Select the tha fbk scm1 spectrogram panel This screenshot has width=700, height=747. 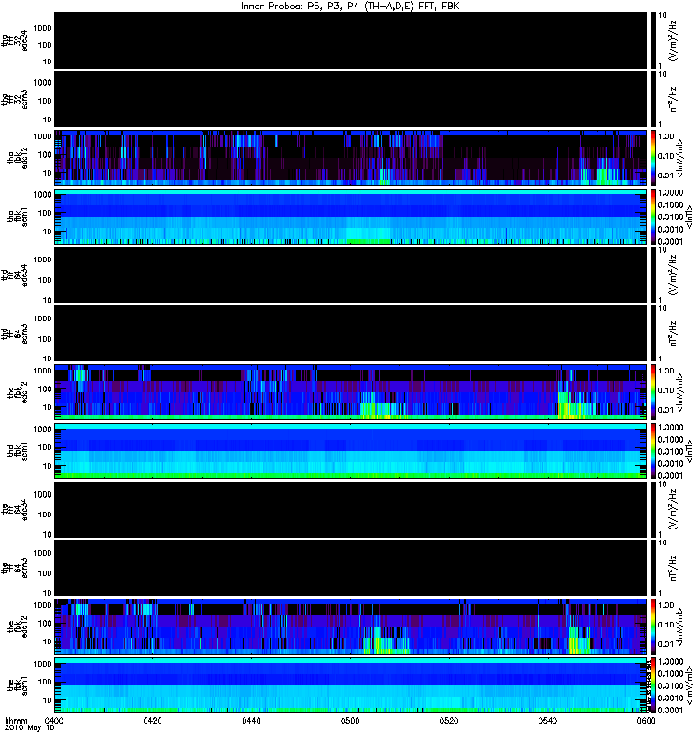tap(351, 217)
